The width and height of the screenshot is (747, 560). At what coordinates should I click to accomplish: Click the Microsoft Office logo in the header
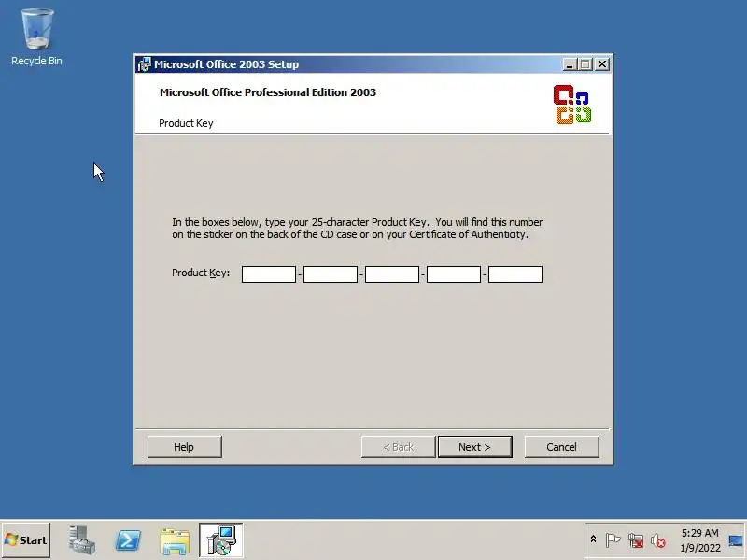(x=572, y=105)
